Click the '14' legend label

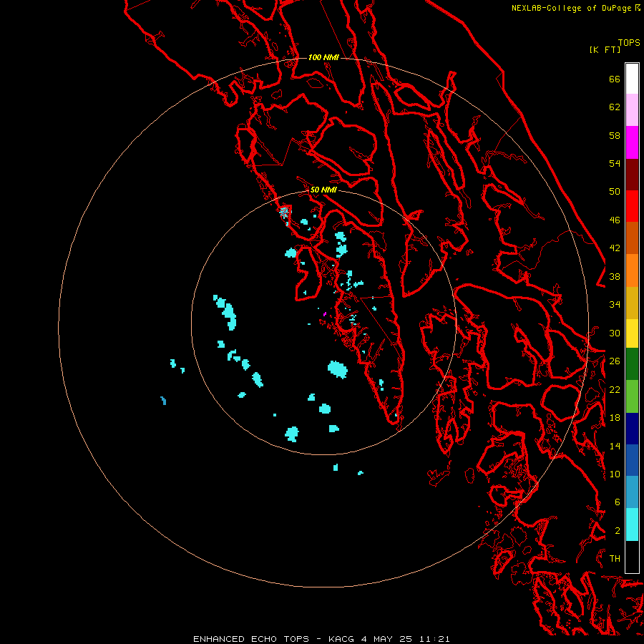[x=615, y=446]
